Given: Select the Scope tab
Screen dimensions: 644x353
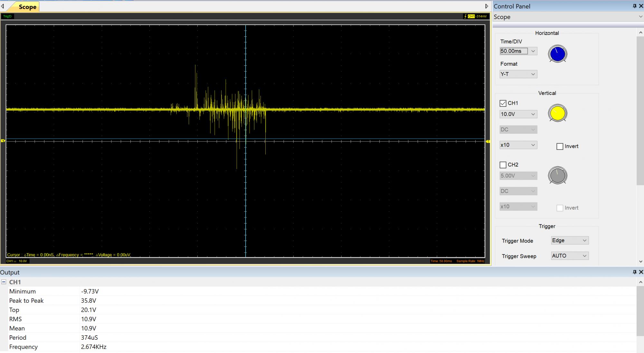Looking at the screenshot, I should point(27,7).
